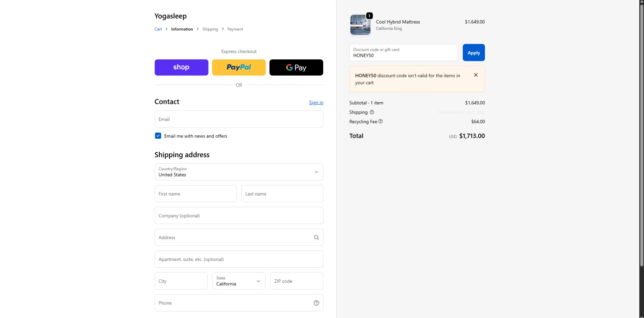Focus the Phone field
This screenshot has height=318, width=644.
(239, 303)
